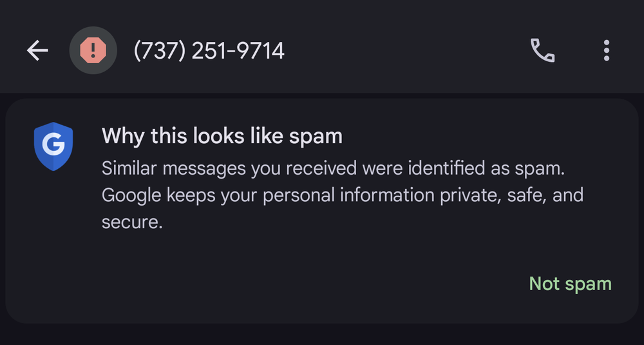This screenshot has width=644, height=345.
Task: Click the blue Google shield icon
Action: coord(53,147)
